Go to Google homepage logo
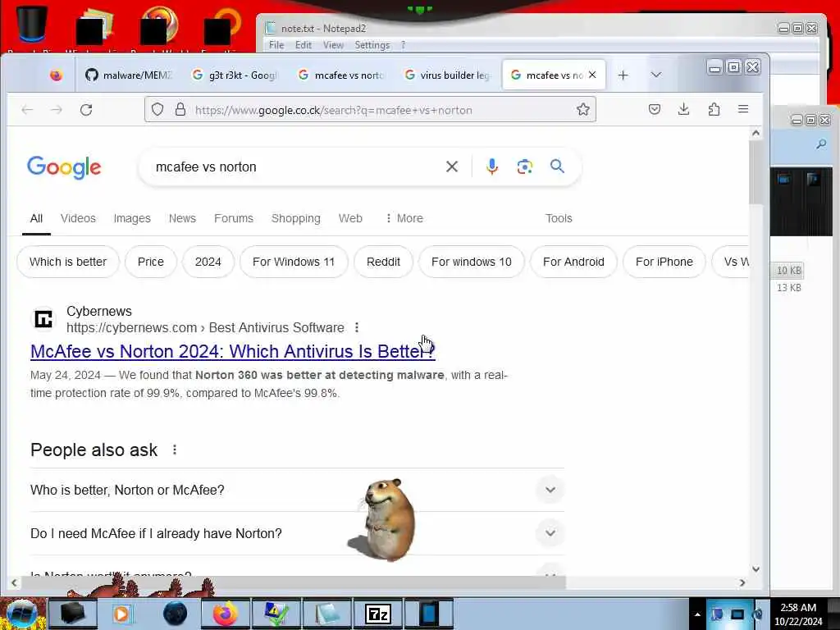Viewport: 840px width, 630px height. click(x=64, y=167)
